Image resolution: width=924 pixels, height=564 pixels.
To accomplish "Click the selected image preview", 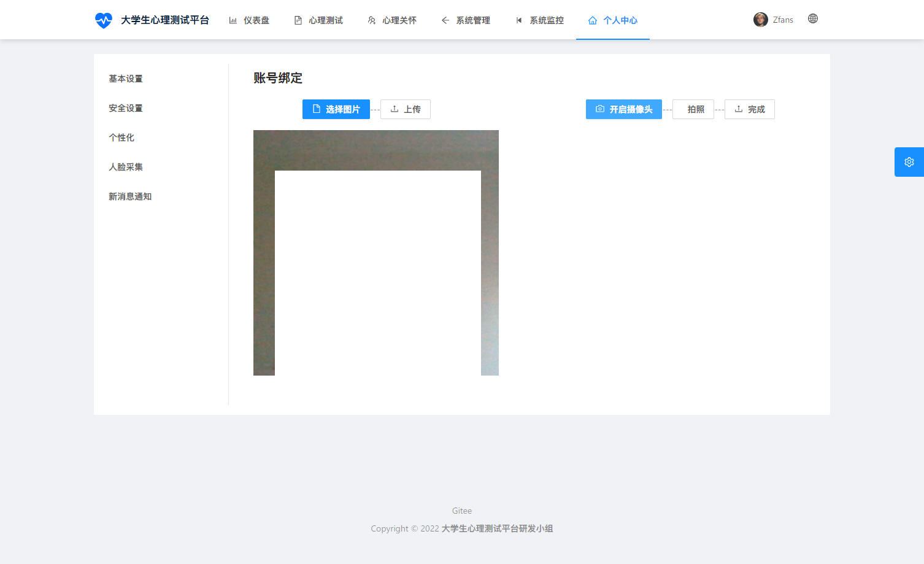I will click(376, 253).
